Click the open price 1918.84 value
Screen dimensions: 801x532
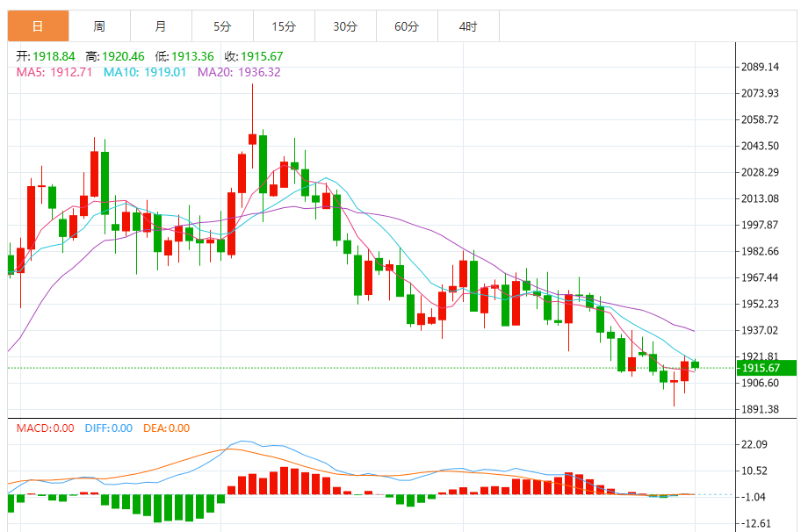(54, 56)
